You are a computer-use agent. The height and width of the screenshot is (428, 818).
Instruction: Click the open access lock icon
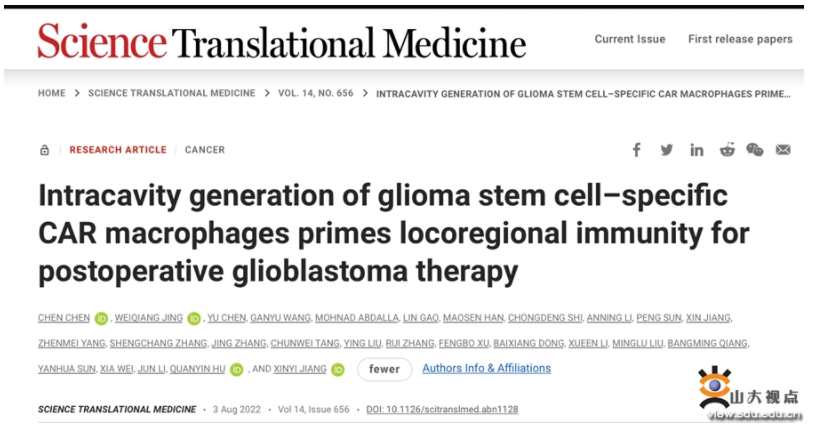44,150
